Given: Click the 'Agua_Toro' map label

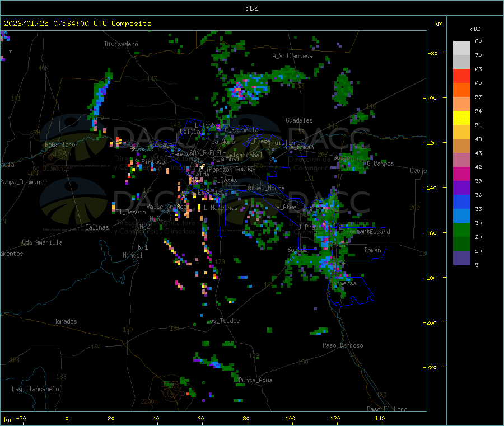Looking at the screenshot, I should coord(60,144).
